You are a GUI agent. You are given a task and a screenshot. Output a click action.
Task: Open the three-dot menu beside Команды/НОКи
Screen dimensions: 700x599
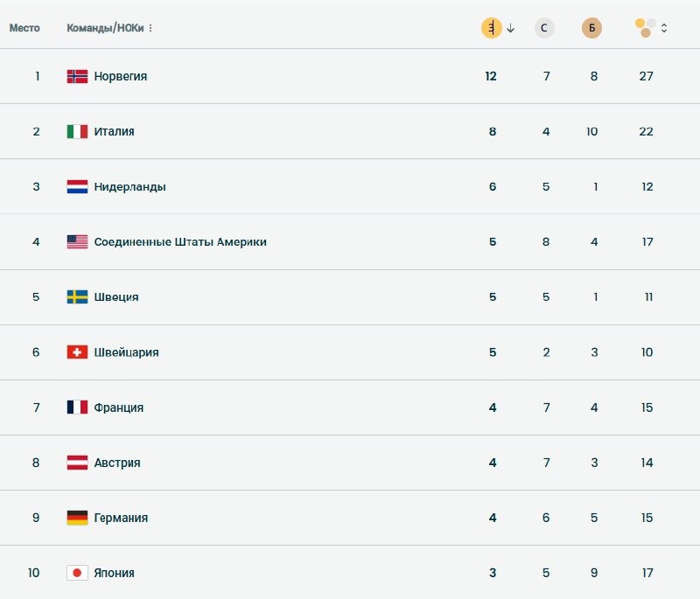(x=150, y=28)
